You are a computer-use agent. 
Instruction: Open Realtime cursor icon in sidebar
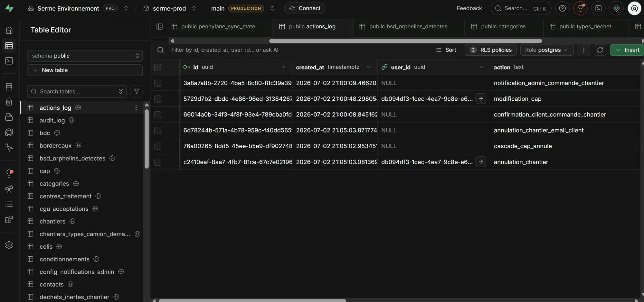[x=9, y=148]
